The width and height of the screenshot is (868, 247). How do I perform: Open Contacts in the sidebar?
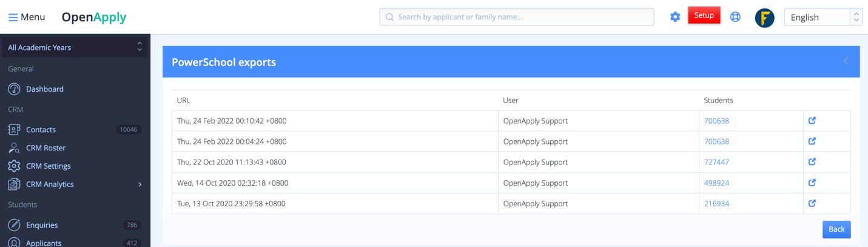(41, 130)
